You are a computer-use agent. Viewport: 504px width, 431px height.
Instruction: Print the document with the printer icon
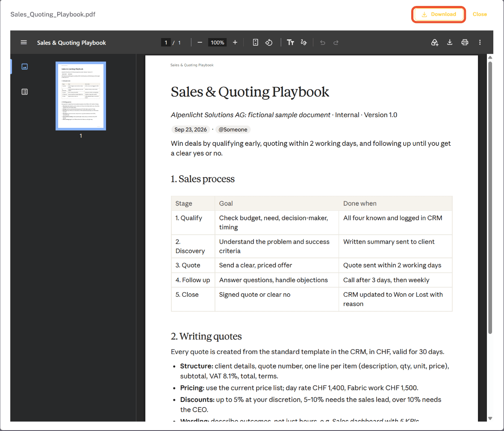pyautogui.click(x=465, y=42)
